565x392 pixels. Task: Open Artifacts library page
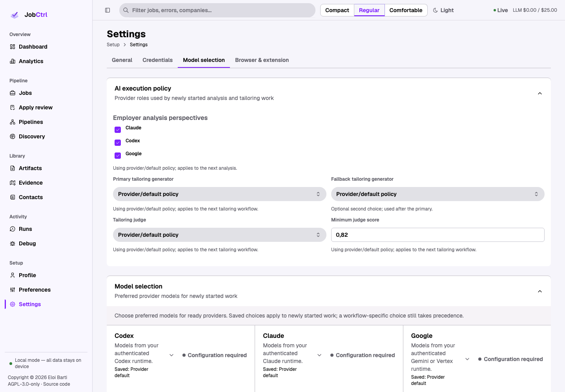click(46, 168)
